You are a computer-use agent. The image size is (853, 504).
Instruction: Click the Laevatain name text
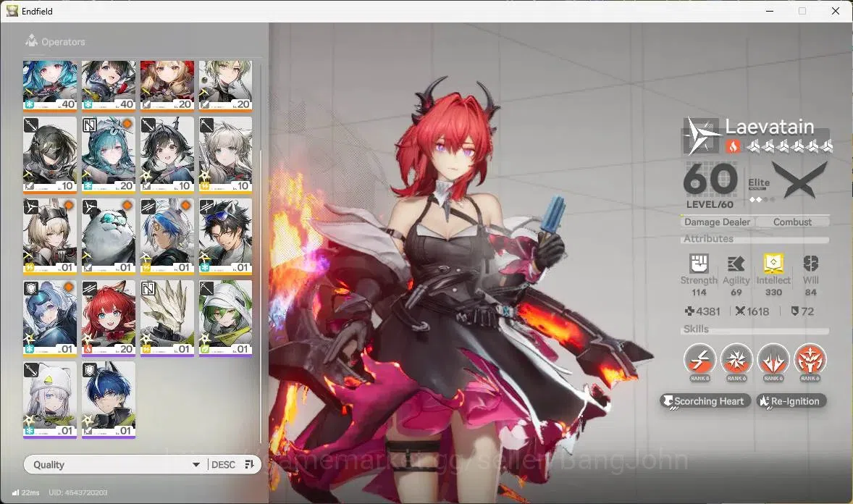(x=769, y=127)
